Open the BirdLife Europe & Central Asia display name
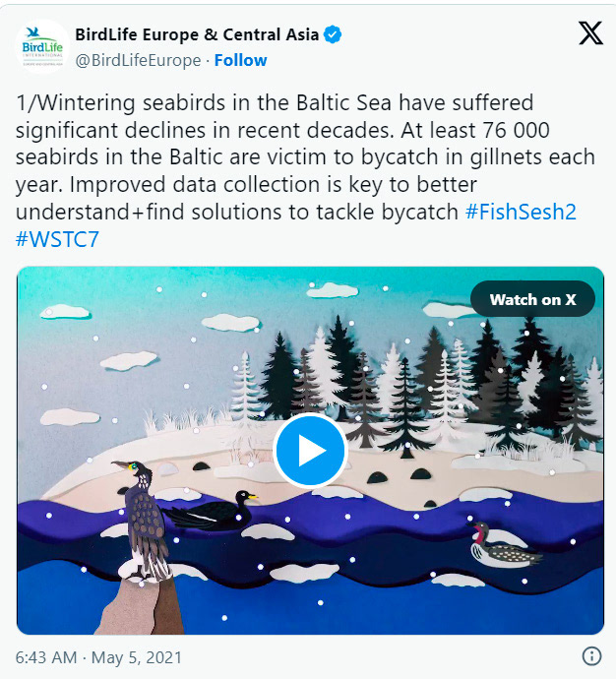Viewport: 616px width, 679px height. tap(197, 34)
